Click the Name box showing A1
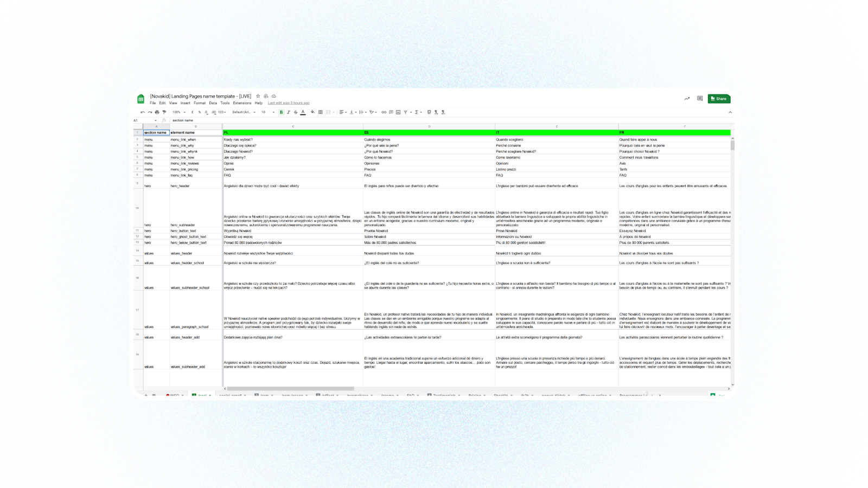This screenshot has width=868, height=488. [143, 120]
